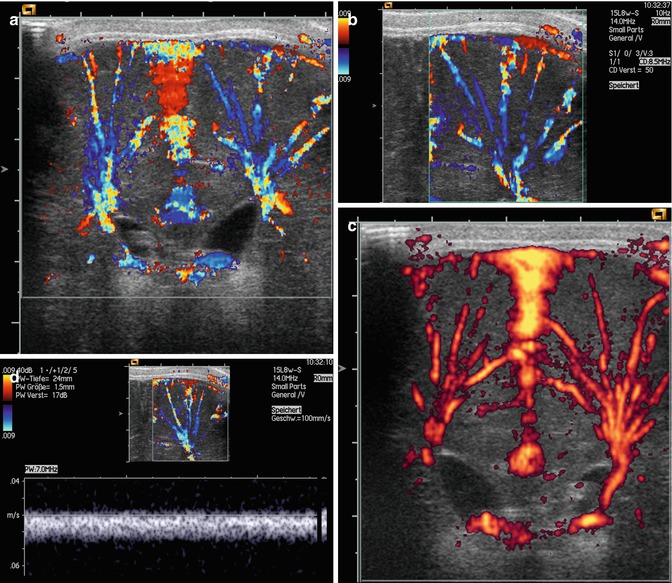Select the highlighted 20mm depth label in panel b
This screenshot has height=583, width=672.
click(655, 20)
